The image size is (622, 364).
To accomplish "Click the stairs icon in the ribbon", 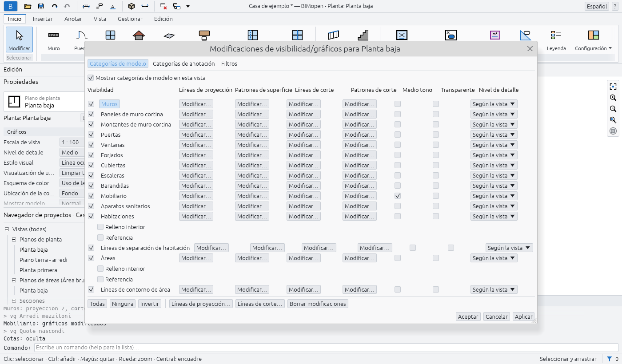I will pos(363,35).
